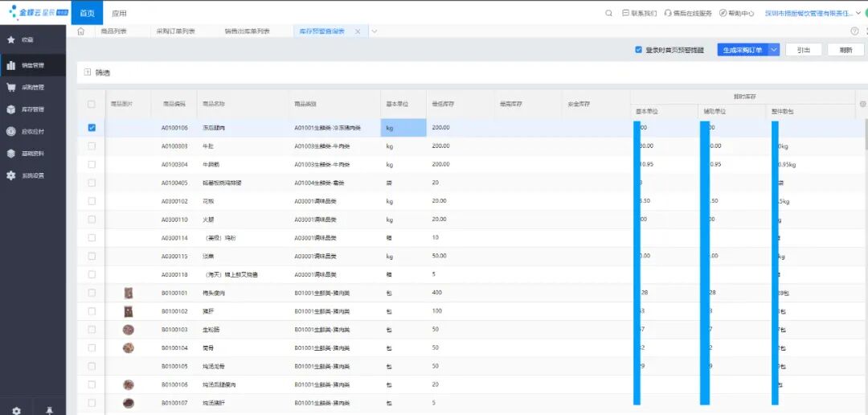The image size is (868, 415).
Task: Click the search magnifier icon in header
Action: [x=608, y=14]
